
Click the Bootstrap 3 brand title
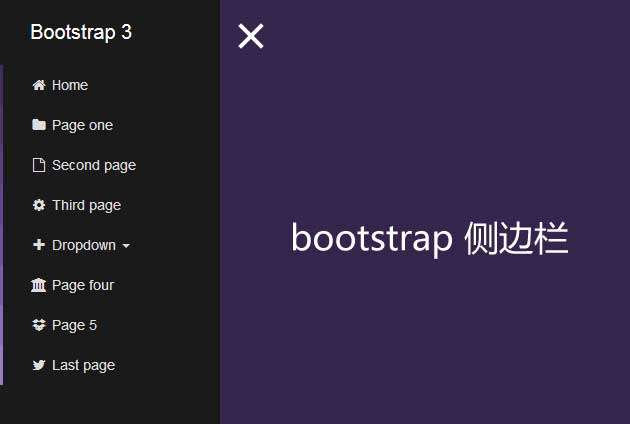tap(81, 32)
